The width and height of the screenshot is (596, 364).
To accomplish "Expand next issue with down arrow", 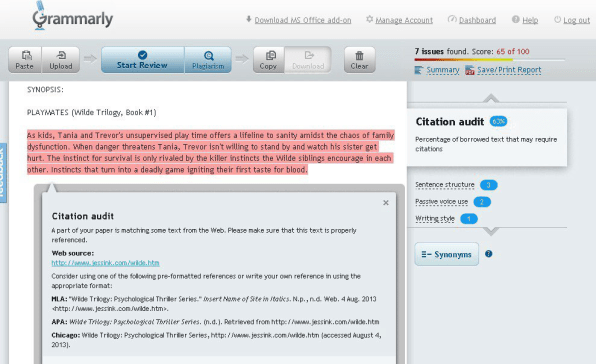I will (491, 231).
